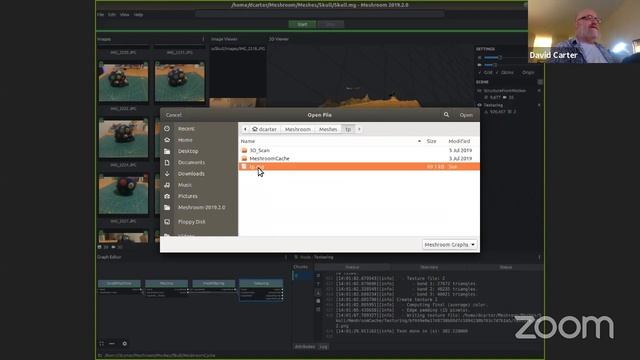Click the Floppy Disk drive icon
The width and height of the screenshot is (640, 360).
(167, 222)
